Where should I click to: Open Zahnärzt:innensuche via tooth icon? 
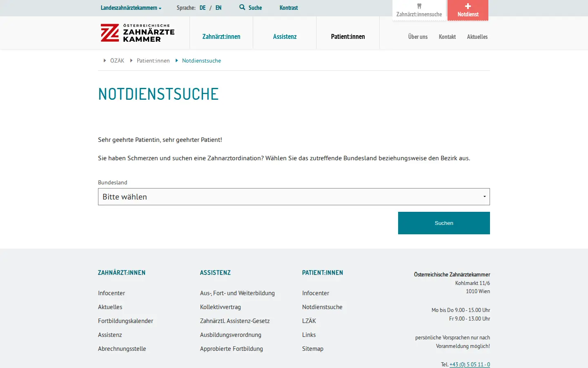[x=419, y=10]
